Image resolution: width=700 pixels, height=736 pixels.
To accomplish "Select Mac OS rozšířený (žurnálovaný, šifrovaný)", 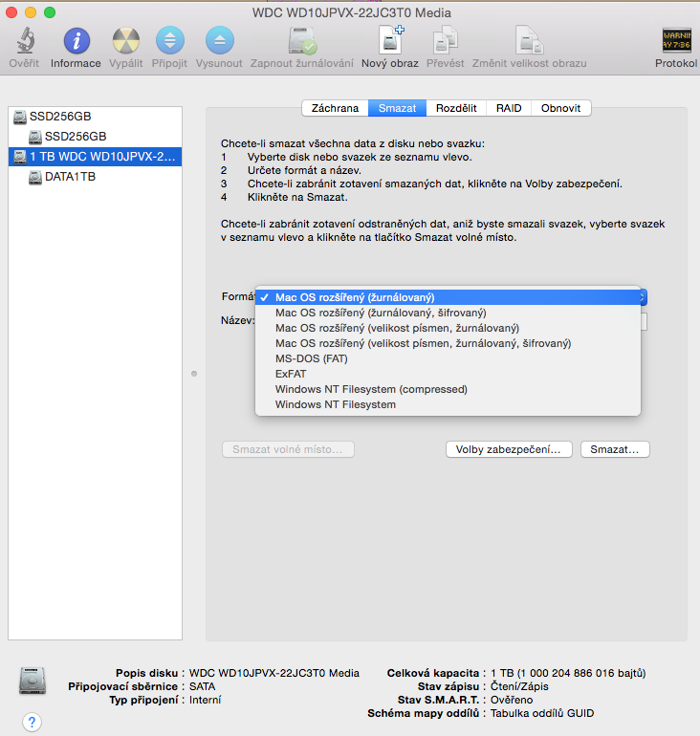I will pyautogui.click(x=381, y=313).
